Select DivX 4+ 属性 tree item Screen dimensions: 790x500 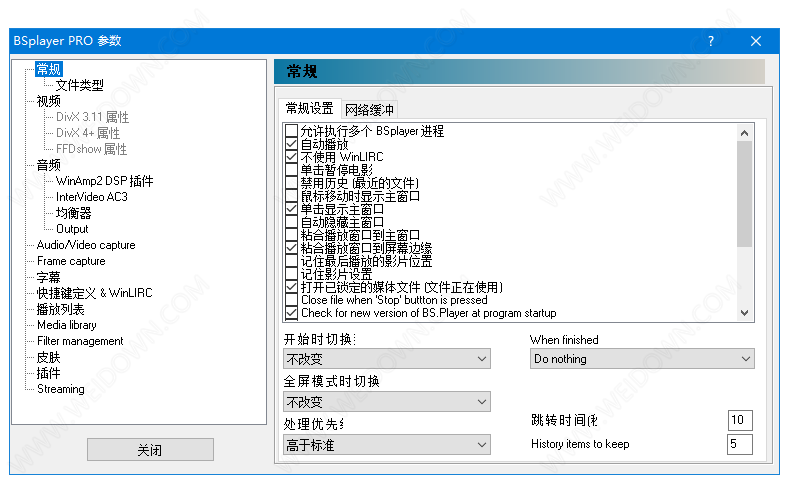point(88,133)
